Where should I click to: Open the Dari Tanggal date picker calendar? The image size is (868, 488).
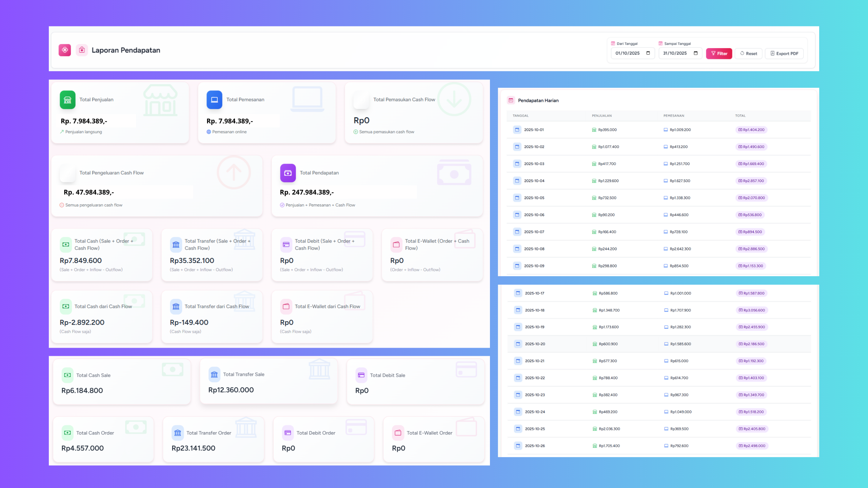click(648, 53)
